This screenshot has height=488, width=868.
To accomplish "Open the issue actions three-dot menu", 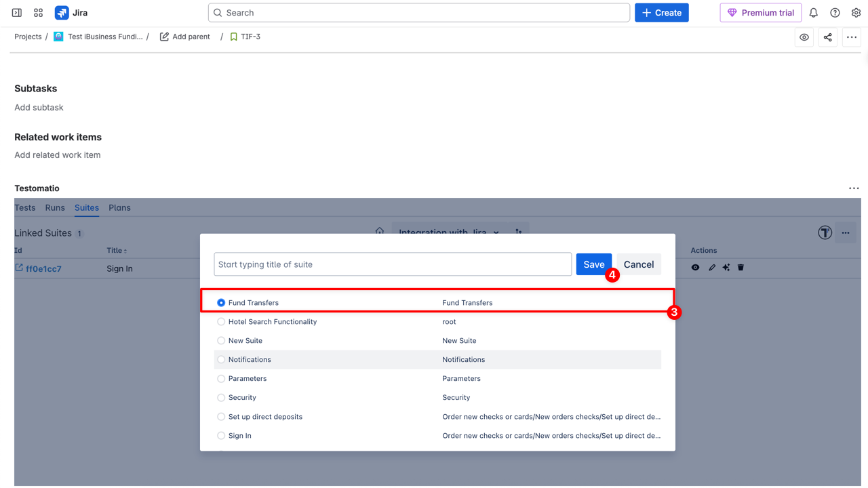I will tap(851, 37).
